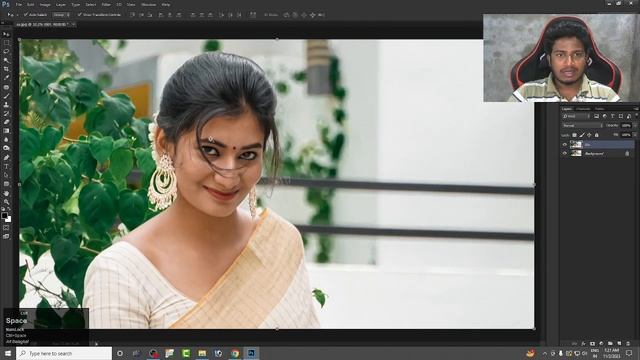Switch to the Channels tab
Viewport: 640px width, 360px height.
click(x=583, y=109)
